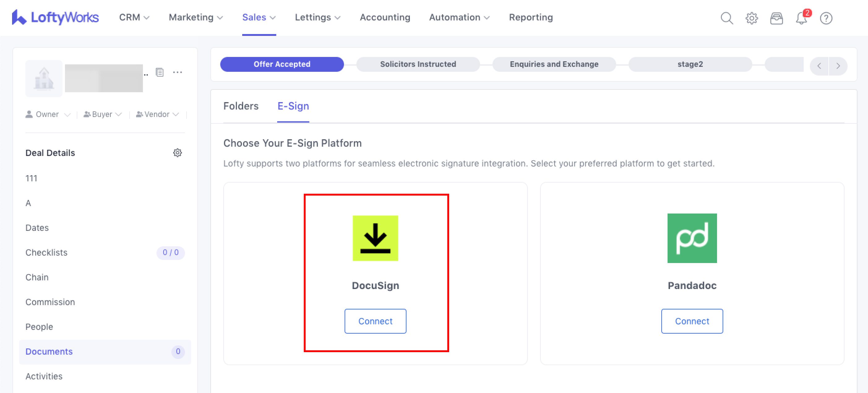
Task: Open Checklists in deal sidebar
Action: (x=46, y=253)
